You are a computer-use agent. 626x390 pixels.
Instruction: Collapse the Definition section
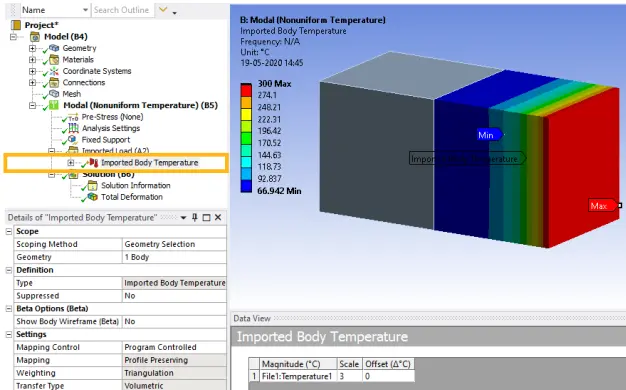coord(9,270)
